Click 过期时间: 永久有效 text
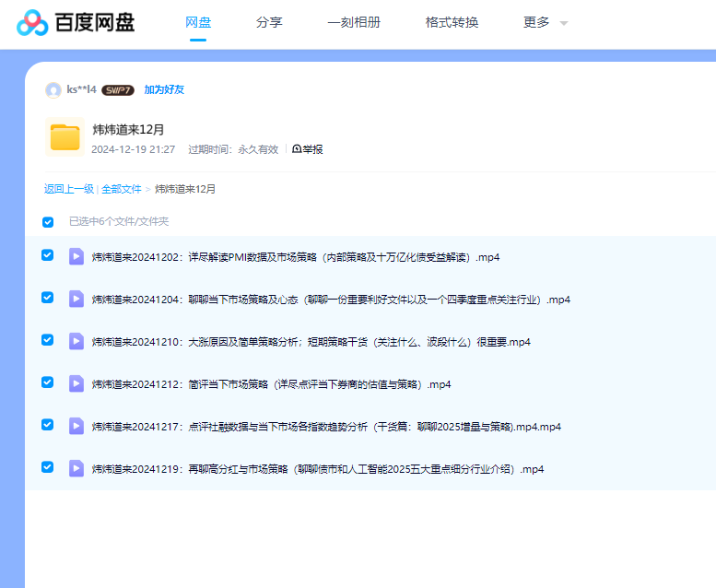Viewport: 716px width, 588px height. click(x=233, y=149)
